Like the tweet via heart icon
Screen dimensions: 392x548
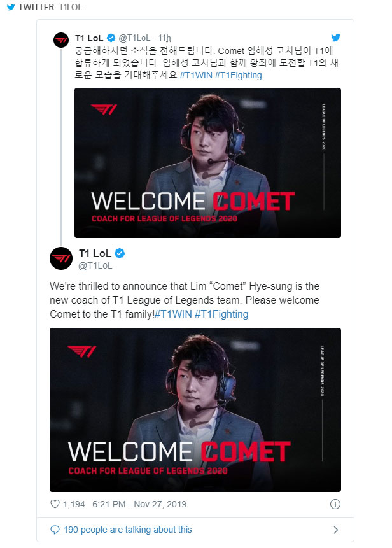point(55,504)
